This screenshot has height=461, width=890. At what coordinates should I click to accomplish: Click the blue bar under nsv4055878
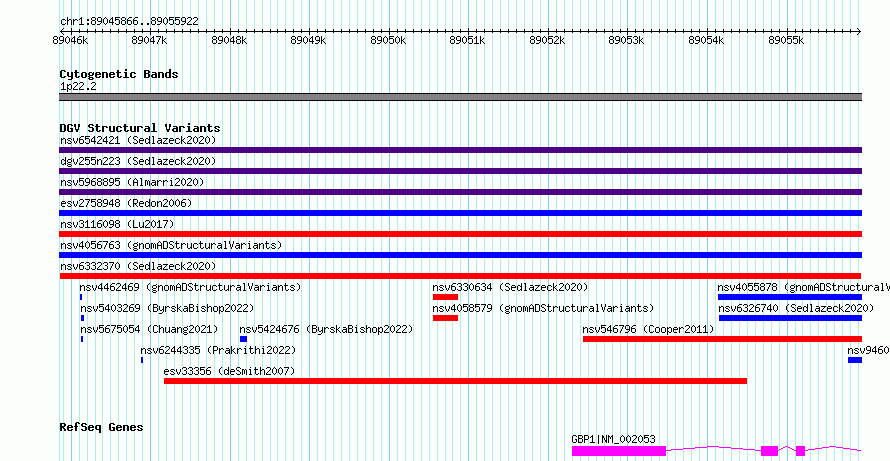pos(790,297)
